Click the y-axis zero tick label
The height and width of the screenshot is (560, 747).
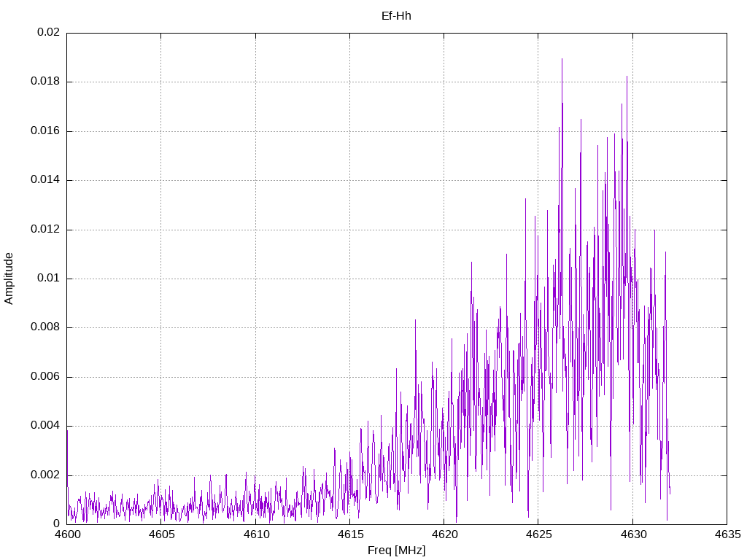(x=56, y=524)
